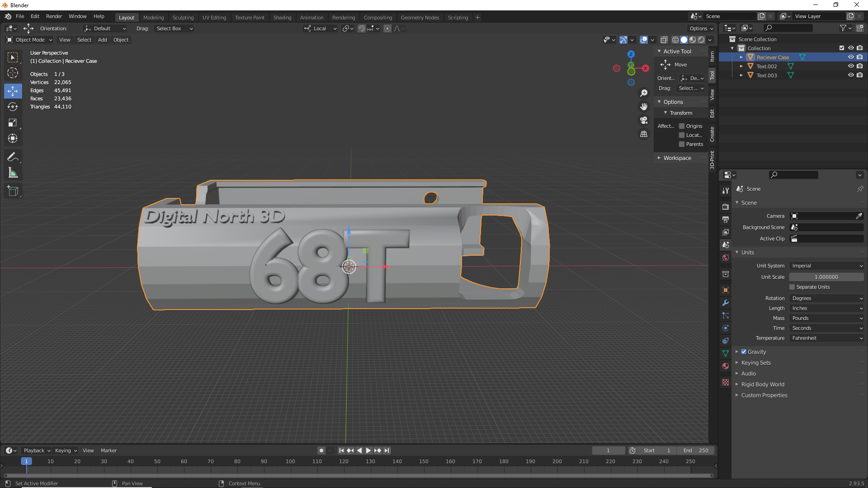Open the Render menu
Image resolution: width=868 pixels, height=488 pixels.
[x=54, y=16]
